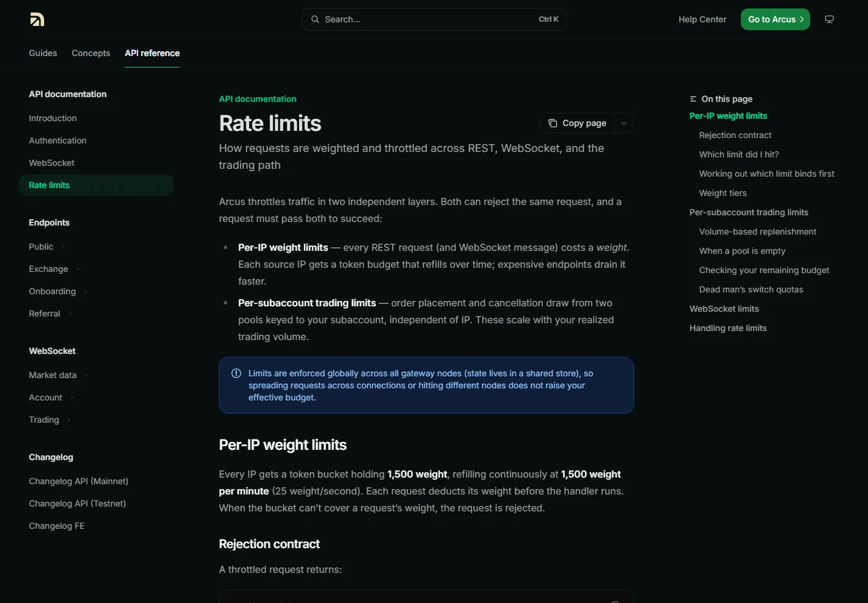Click the Arcus logo icon
Viewport: 868px width, 603px height.
tap(37, 19)
